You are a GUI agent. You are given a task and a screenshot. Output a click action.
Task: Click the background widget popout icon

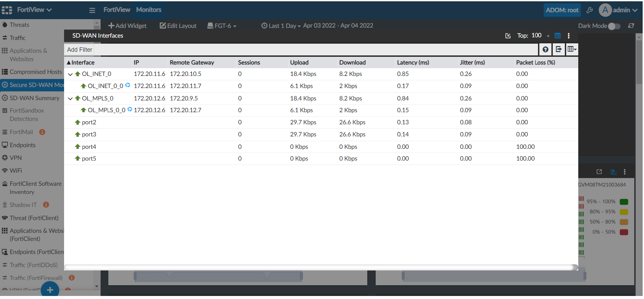coord(599,172)
